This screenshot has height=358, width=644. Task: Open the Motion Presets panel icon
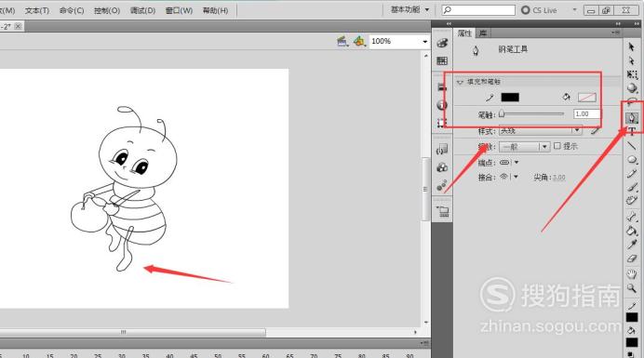tap(442, 186)
